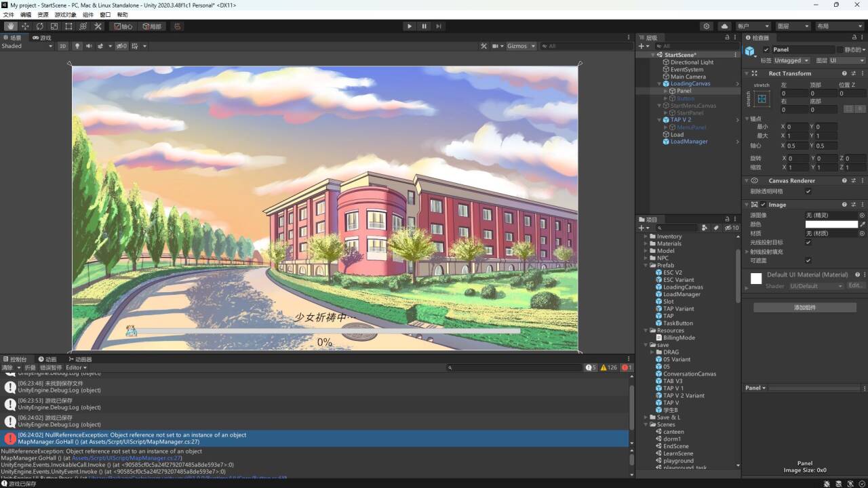Open Unity cloud services icon

click(x=724, y=26)
